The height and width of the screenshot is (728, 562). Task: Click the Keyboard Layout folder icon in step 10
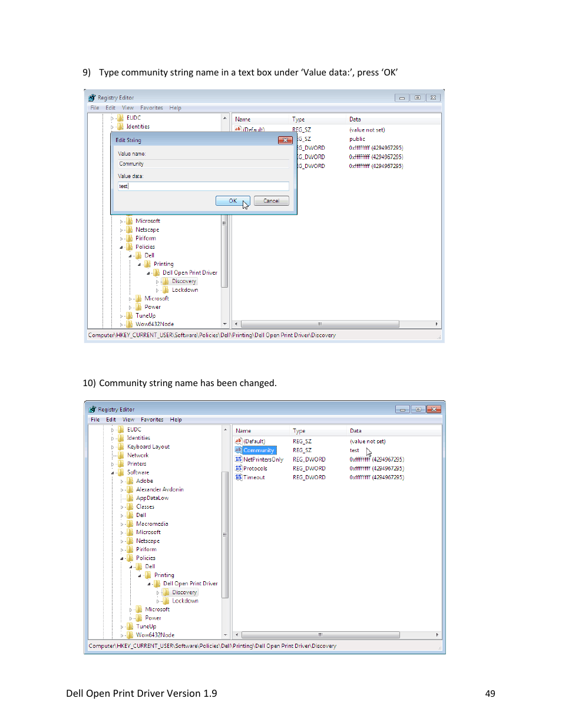coord(121,447)
